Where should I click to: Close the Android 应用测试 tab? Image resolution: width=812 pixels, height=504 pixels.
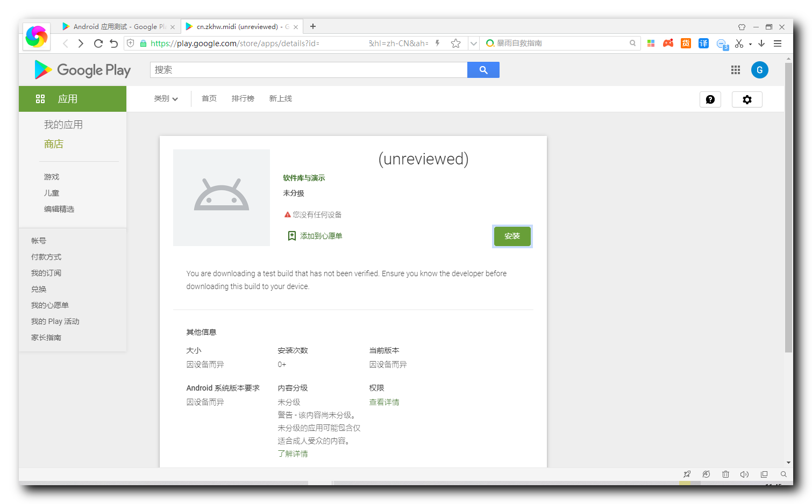[173, 27]
